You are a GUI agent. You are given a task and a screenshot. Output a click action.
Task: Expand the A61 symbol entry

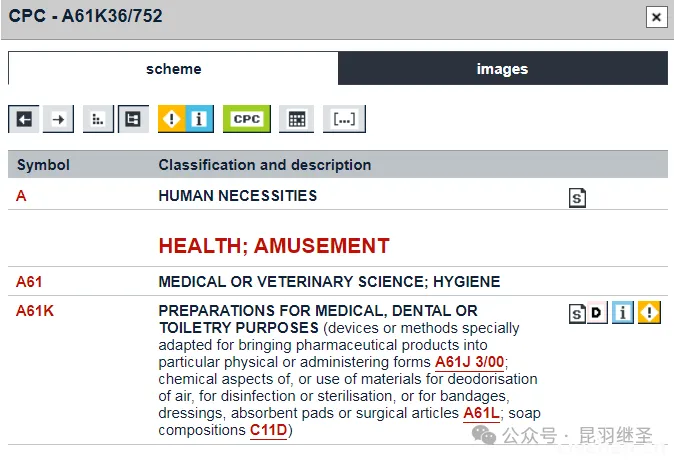30,282
